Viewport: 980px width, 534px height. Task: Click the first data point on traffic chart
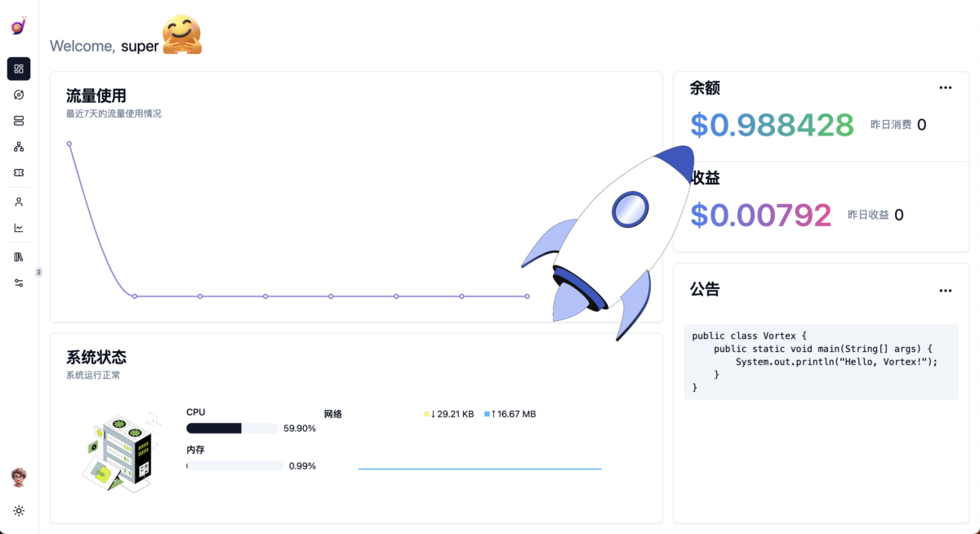tap(69, 144)
